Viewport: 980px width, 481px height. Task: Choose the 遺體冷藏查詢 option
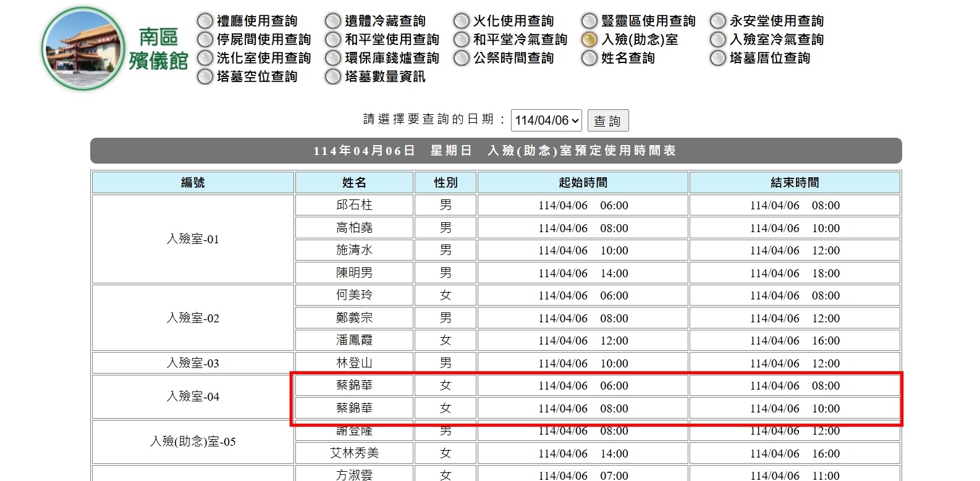pyautogui.click(x=333, y=21)
